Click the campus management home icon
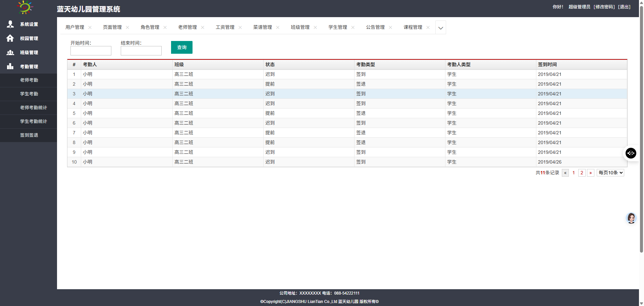Image resolution: width=644 pixels, height=306 pixels. pos(10,38)
